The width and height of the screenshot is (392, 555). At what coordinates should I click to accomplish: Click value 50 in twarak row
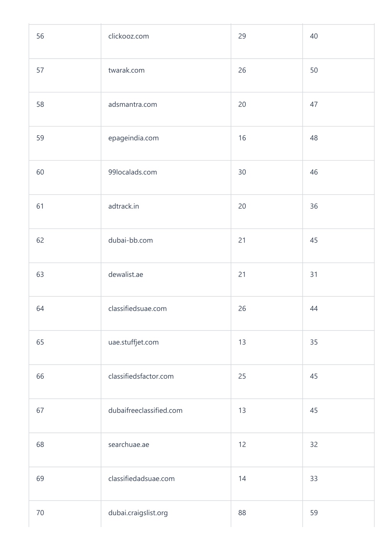click(x=314, y=70)
